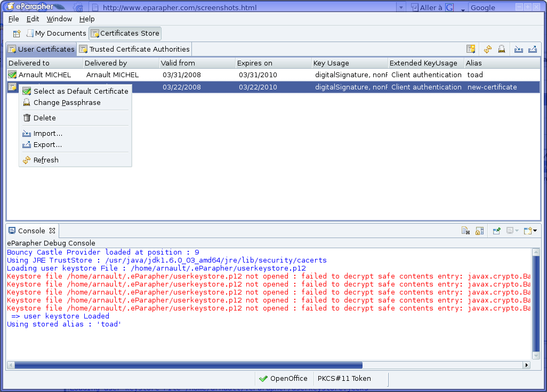547x392 pixels.
Task: Select the 'new-certificate' alias cell
Action: pos(492,87)
